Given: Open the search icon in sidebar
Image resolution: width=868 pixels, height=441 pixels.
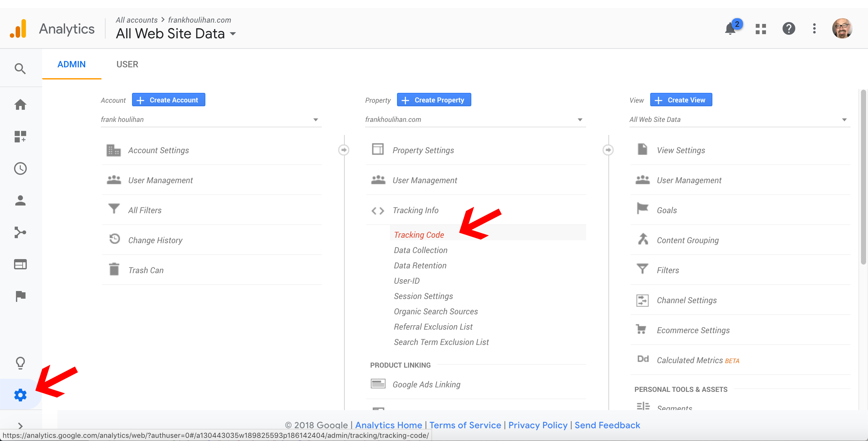Looking at the screenshot, I should click(x=20, y=68).
